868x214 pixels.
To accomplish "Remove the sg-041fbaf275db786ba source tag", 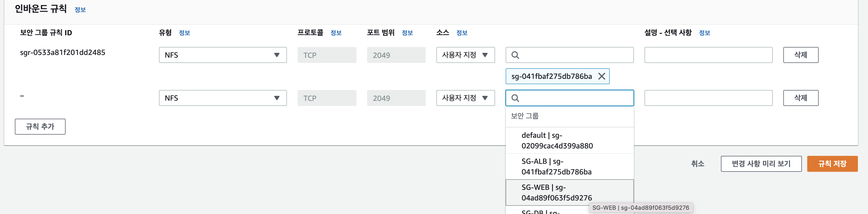I will click(x=601, y=76).
